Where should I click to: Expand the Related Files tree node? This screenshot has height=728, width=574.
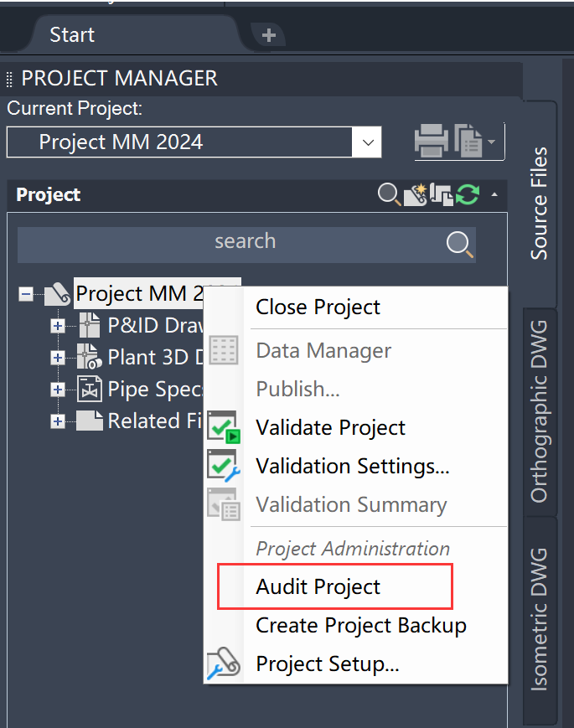58,421
